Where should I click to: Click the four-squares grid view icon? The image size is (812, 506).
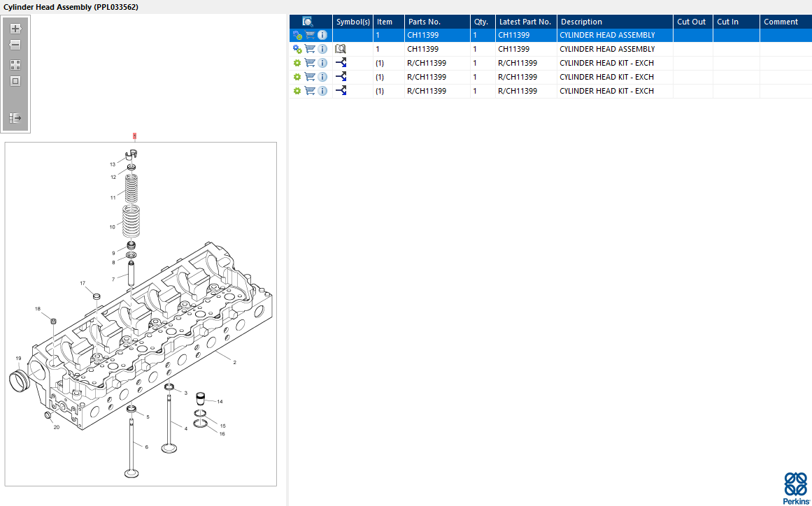coord(15,65)
